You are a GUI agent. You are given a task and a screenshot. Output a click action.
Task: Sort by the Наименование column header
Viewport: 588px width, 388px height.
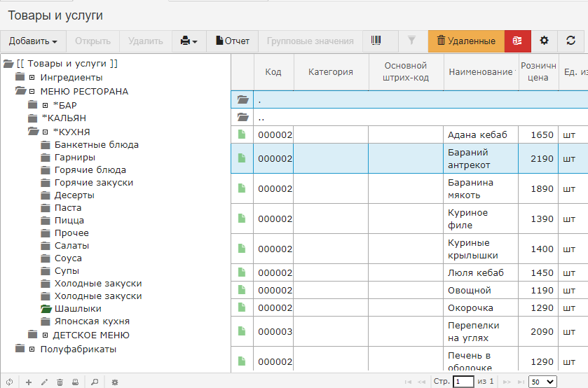(479, 72)
